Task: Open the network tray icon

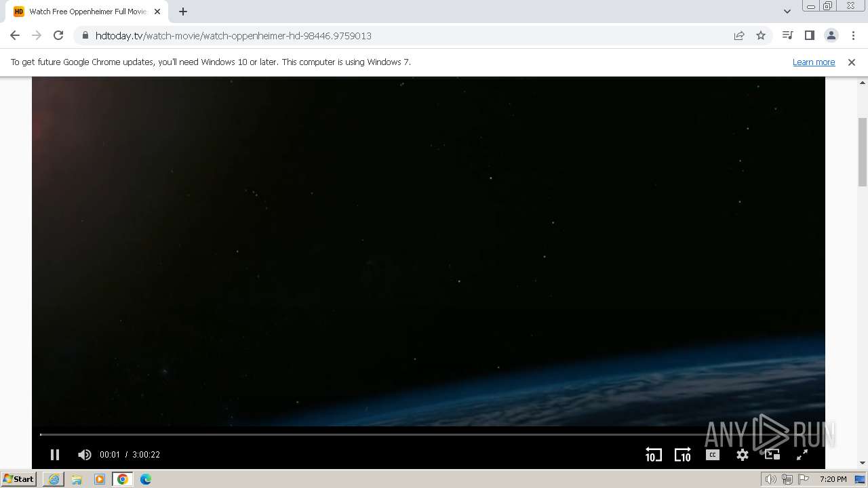Action: point(787,479)
